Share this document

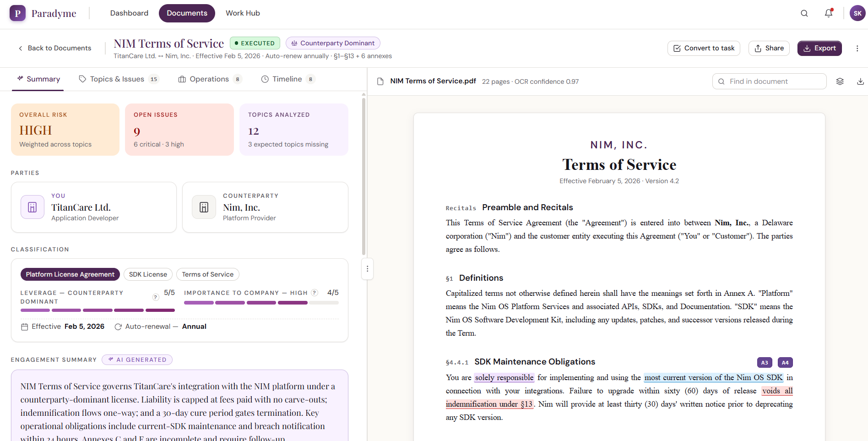click(769, 48)
